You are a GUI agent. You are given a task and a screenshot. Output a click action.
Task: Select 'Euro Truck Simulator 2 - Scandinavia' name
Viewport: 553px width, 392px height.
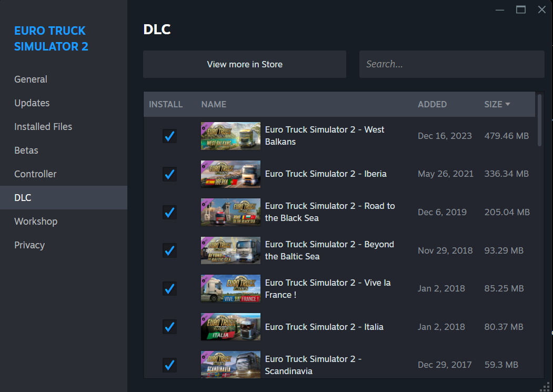click(313, 365)
